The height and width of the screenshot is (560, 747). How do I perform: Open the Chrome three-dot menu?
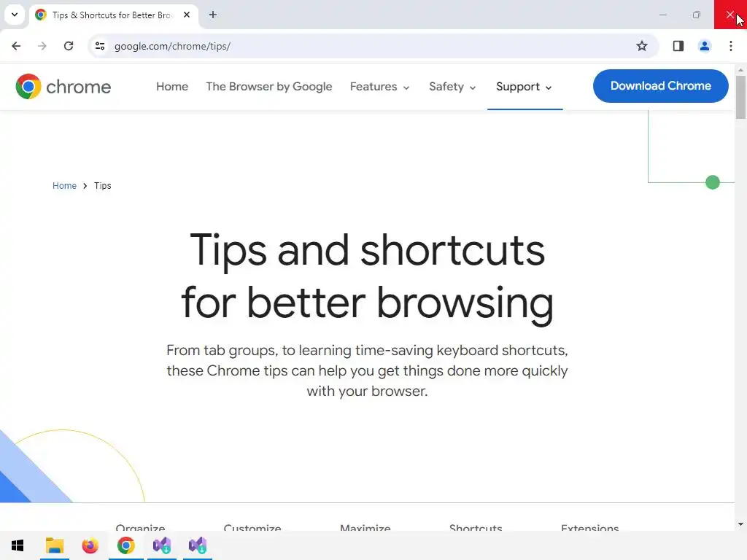(731, 46)
